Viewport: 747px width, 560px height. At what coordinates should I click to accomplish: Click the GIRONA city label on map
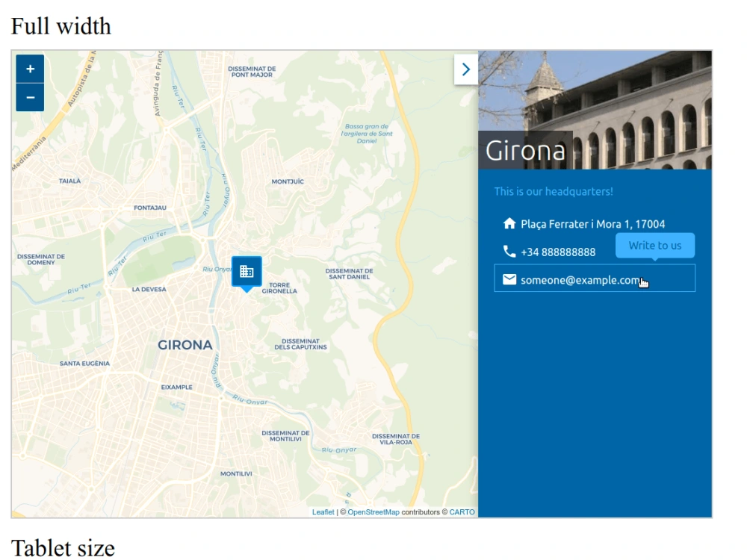point(185,345)
